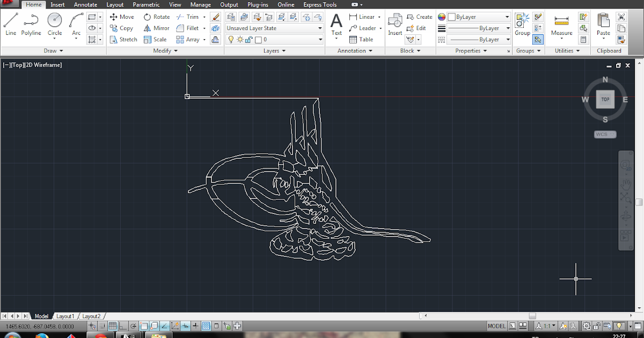644x338 pixels.
Task: Open the annotation scale 1:1 dropdown
Action: (545, 326)
